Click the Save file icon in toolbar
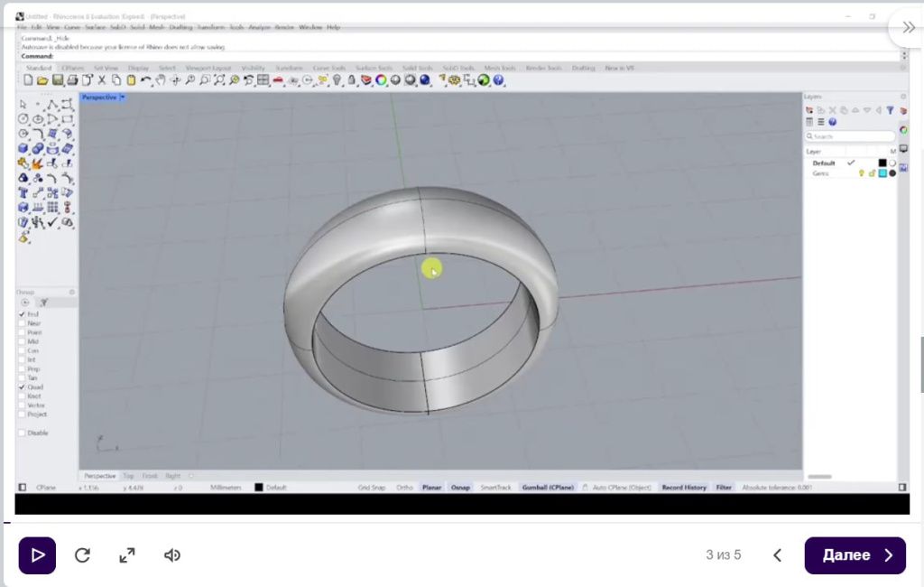924x587 pixels. [58, 80]
